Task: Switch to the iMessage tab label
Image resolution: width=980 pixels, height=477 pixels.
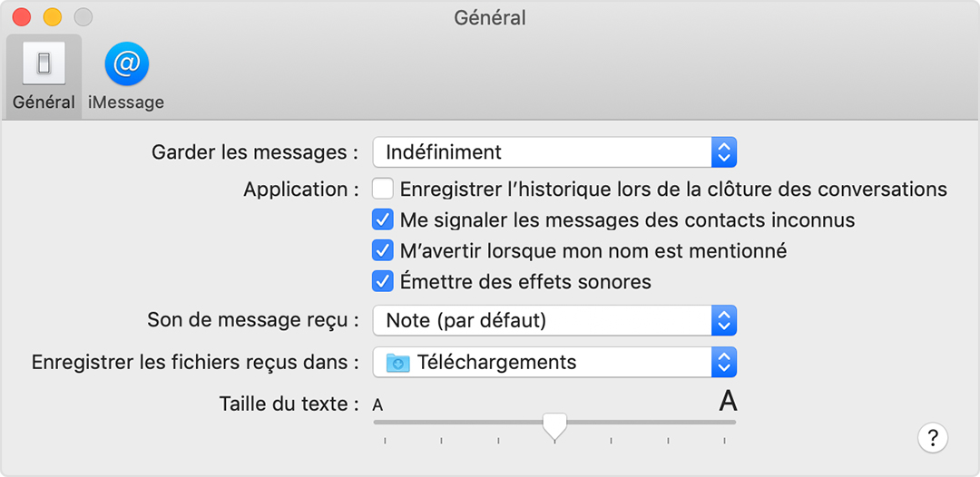Action: pos(126,102)
